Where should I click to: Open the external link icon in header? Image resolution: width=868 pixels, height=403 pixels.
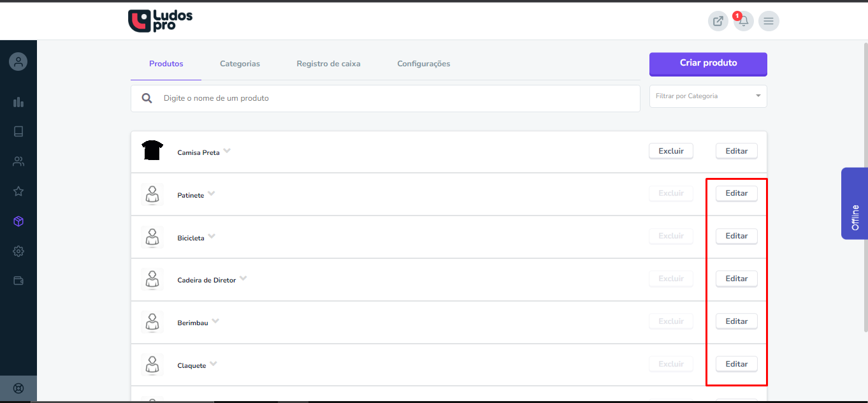pos(718,21)
